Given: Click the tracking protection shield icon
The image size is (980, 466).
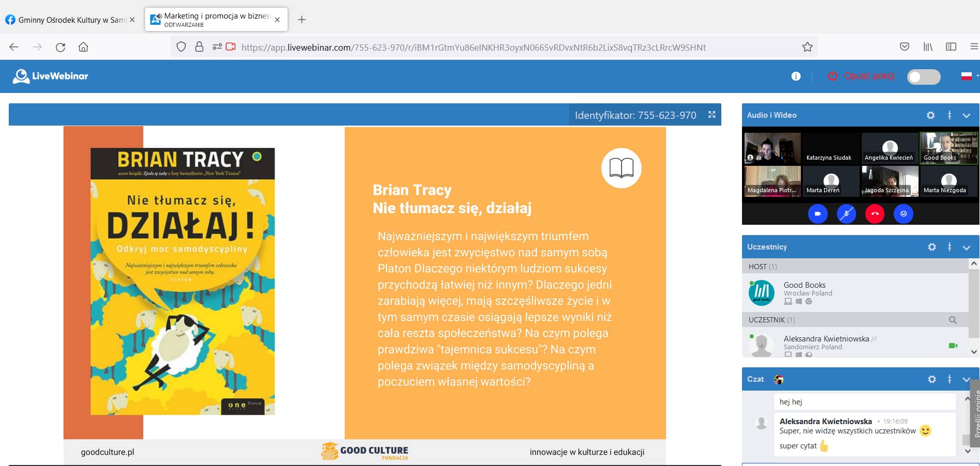Looking at the screenshot, I should [x=181, y=47].
